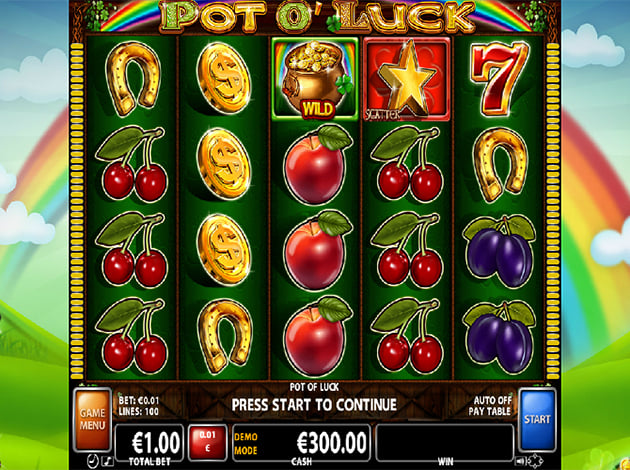Click the red 0.01 € coin value button

(208, 442)
